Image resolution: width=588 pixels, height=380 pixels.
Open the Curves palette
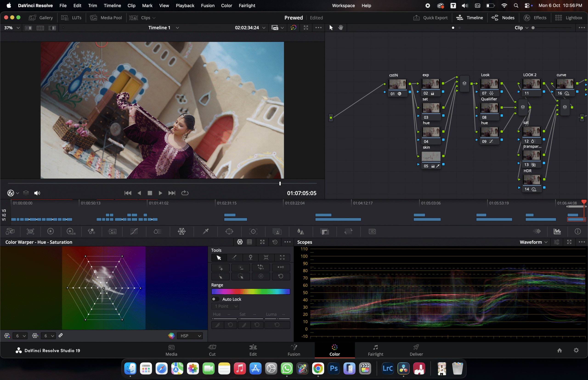(134, 231)
